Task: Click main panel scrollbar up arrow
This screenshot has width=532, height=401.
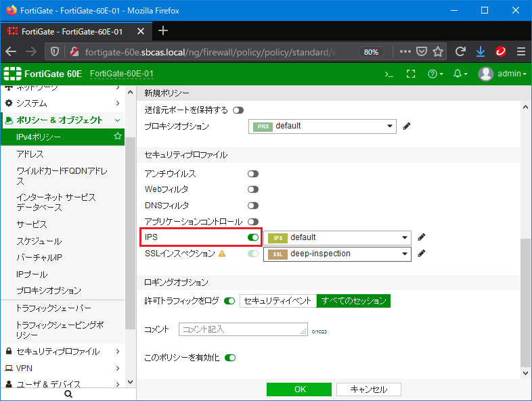Action: 525,107
